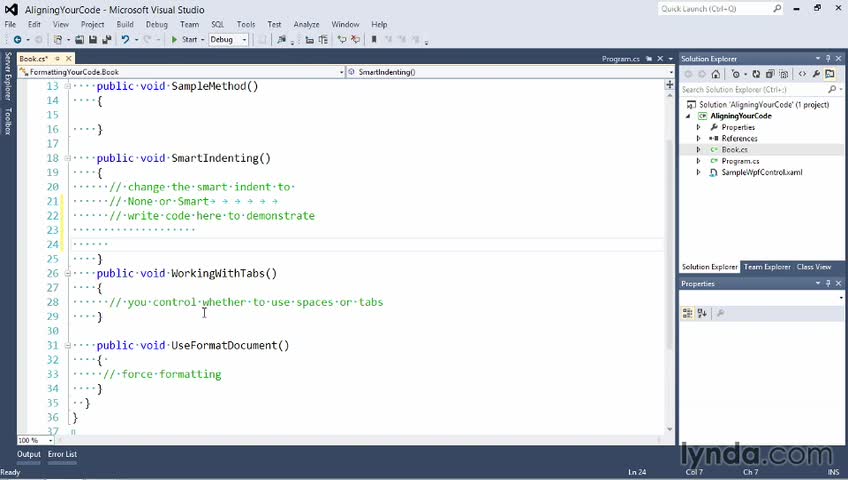Open the Output panel tab

[29, 455]
